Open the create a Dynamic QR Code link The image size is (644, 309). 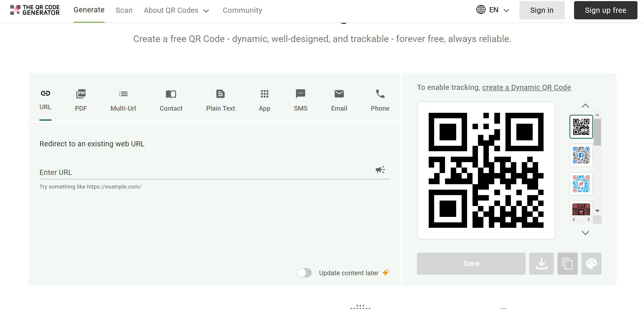click(x=526, y=87)
